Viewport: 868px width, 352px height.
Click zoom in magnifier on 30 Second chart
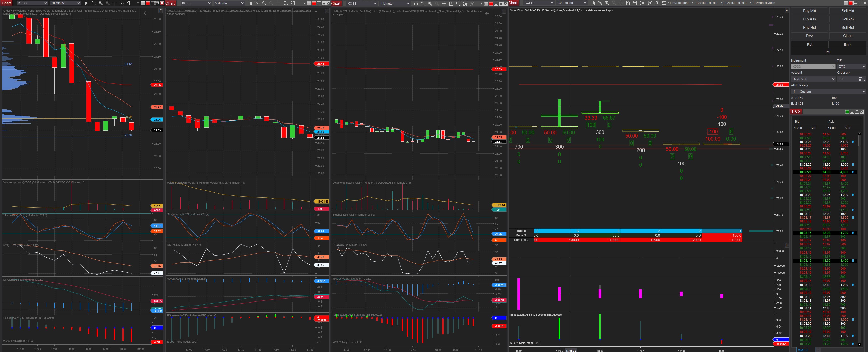tap(607, 3)
